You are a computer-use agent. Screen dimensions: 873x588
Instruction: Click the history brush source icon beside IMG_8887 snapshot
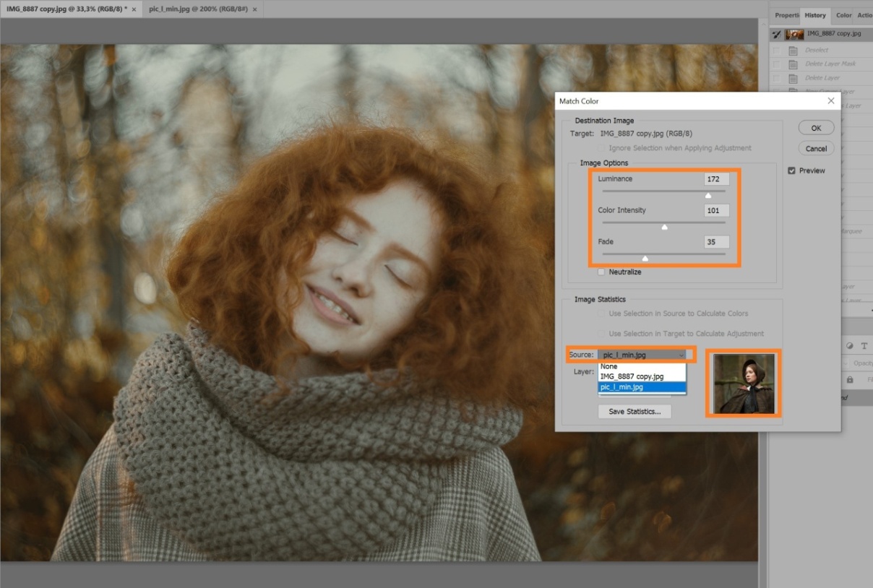click(x=776, y=34)
